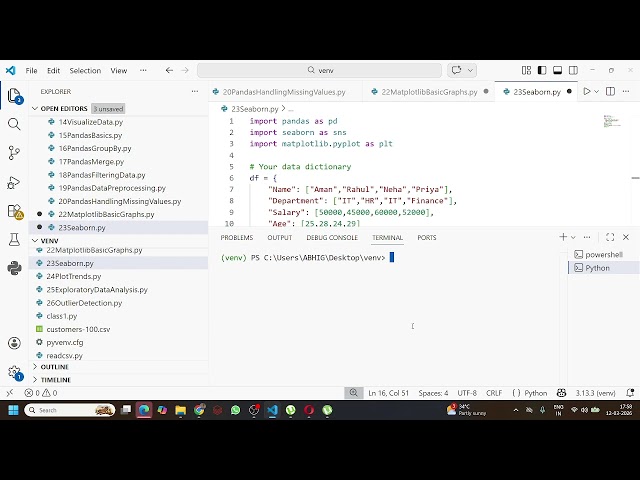The height and width of the screenshot is (480, 640).
Task: Open the Copilot chat dropdown arrow
Action: [470, 70]
